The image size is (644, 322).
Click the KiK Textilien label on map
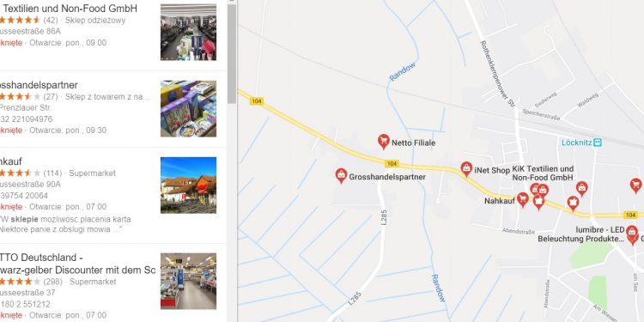(543, 173)
